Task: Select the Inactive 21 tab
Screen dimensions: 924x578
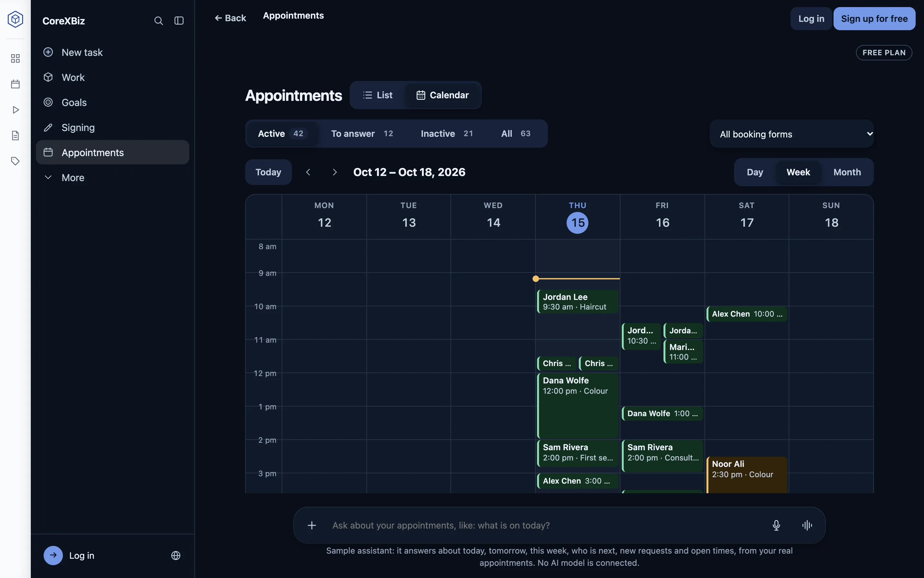Action: coord(447,133)
